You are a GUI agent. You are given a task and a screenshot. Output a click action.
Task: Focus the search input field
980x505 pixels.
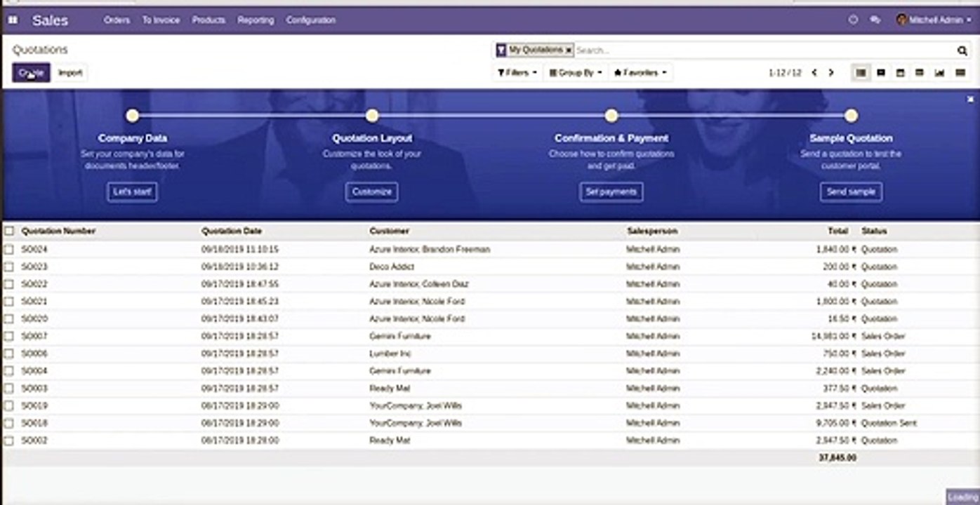click(x=764, y=50)
